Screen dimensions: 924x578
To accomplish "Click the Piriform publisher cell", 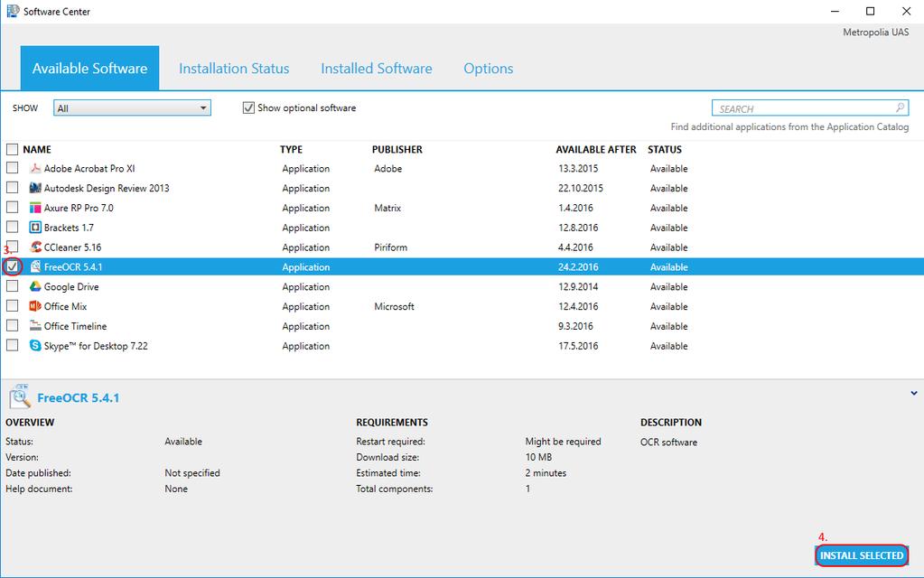I will click(391, 247).
